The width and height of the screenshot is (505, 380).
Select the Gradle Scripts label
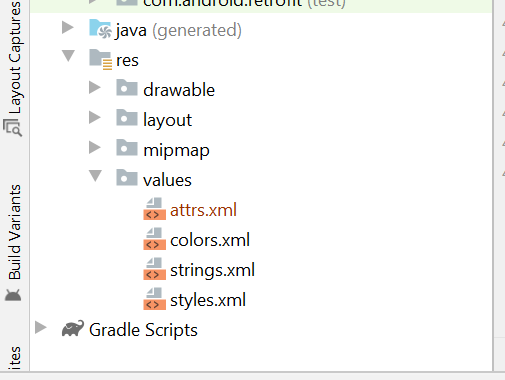(x=143, y=330)
